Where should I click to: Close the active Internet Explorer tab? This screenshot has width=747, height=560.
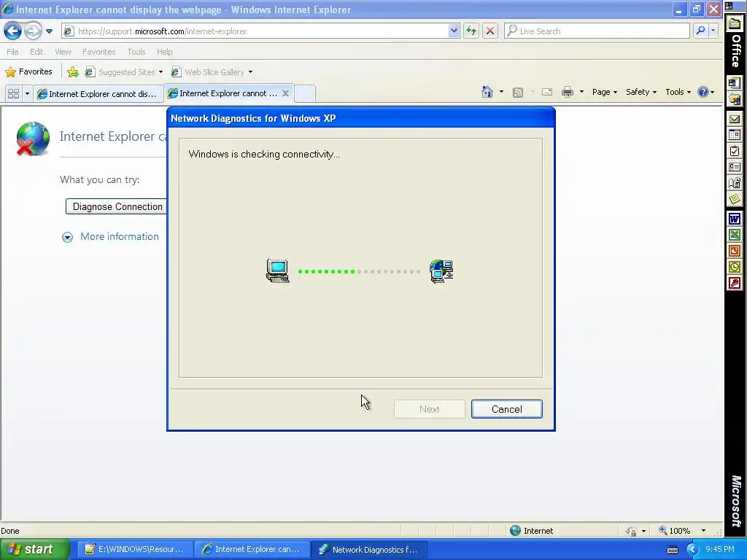285,93
